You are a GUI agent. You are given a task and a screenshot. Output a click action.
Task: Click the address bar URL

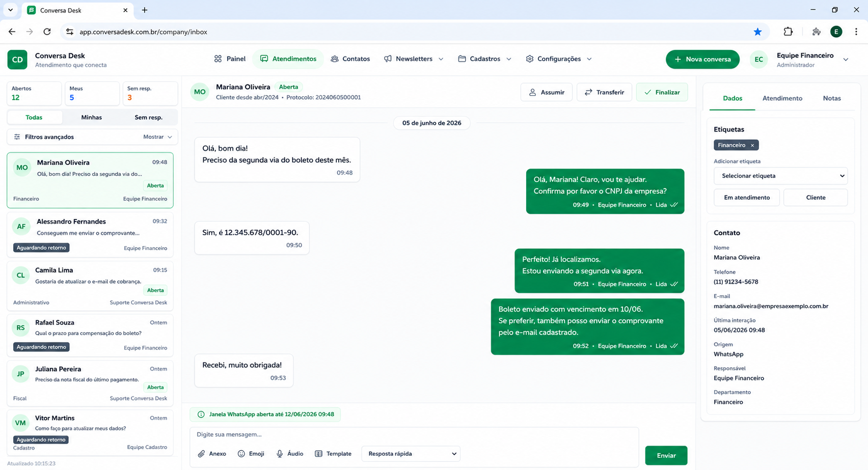click(x=143, y=32)
